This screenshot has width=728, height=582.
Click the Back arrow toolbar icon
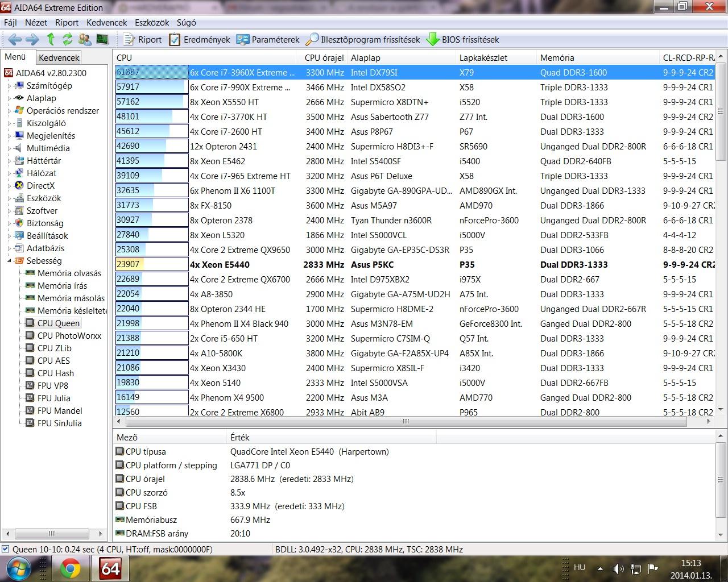point(15,39)
